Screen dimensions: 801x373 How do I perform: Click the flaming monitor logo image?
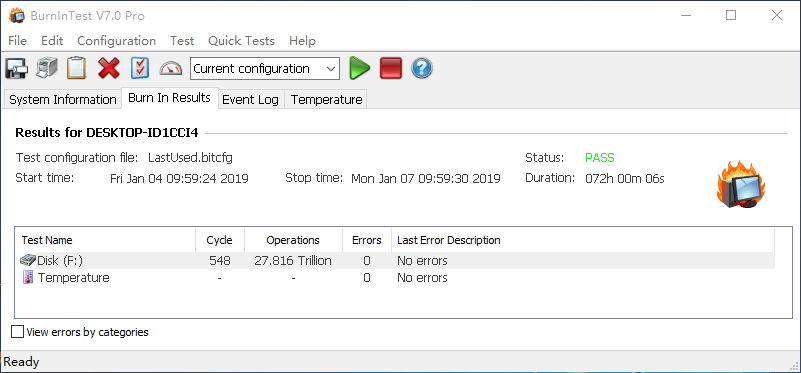point(740,183)
